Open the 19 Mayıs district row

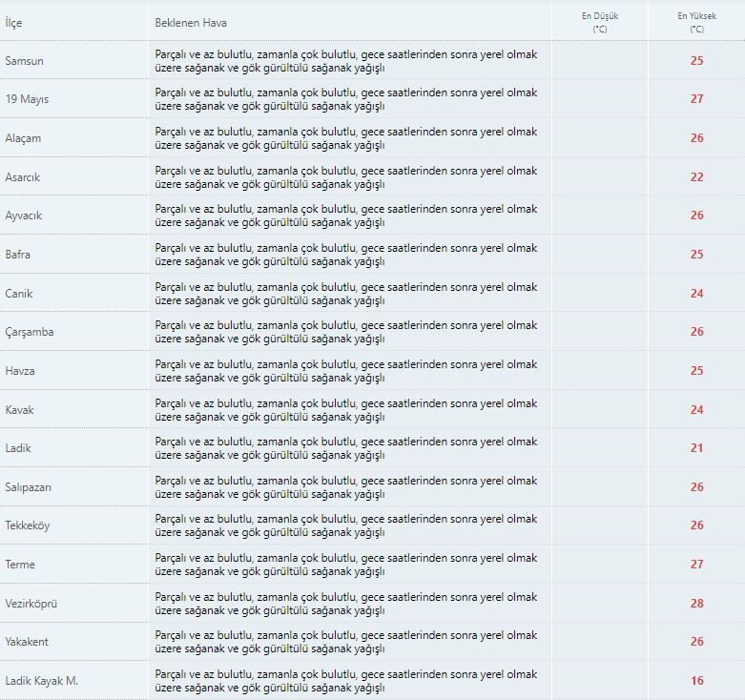pyautogui.click(x=27, y=99)
